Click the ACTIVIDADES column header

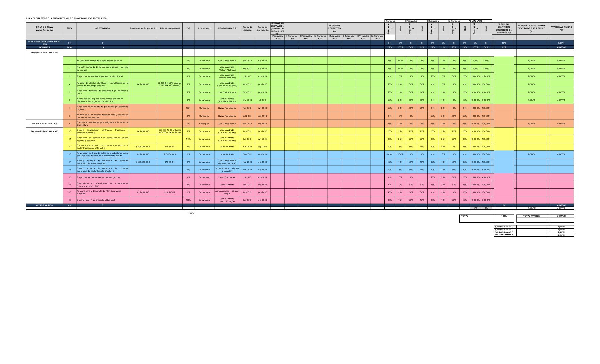102,28
